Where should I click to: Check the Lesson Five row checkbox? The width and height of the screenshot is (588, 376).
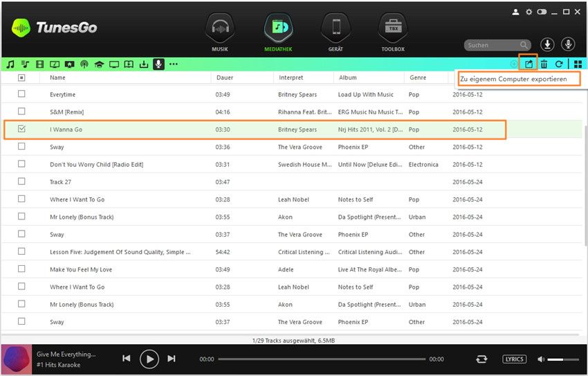click(21, 251)
